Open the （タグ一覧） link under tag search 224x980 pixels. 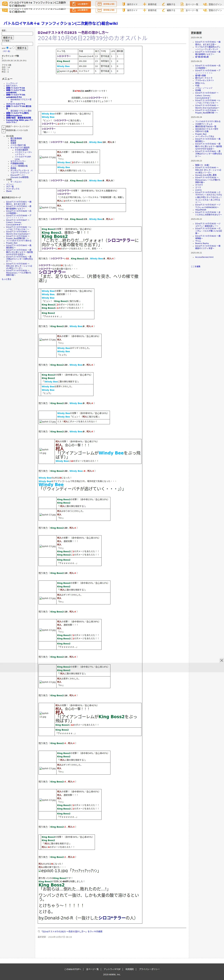click(6, 51)
